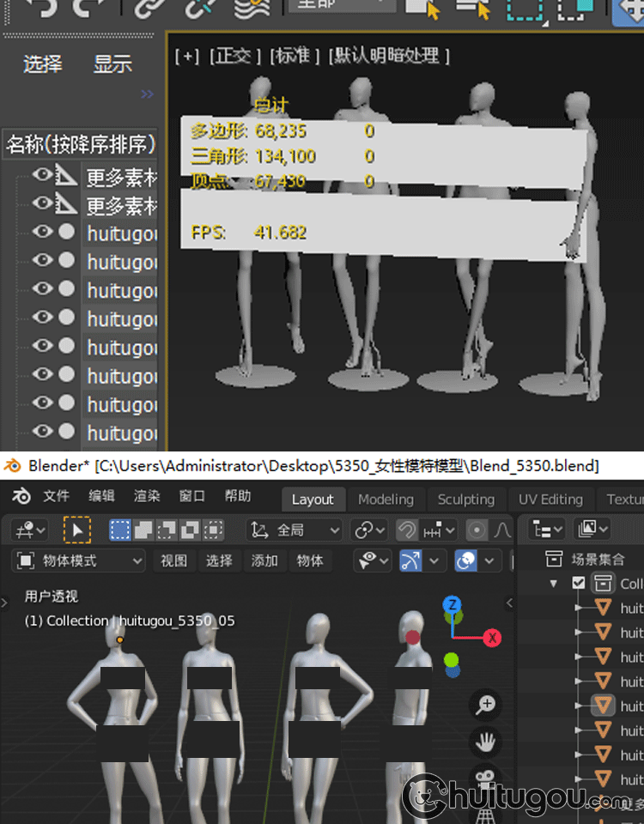The width and height of the screenshot is (644, 824).
Task: Select the Blender tweak cursor tool
Action: click(77, 530)
